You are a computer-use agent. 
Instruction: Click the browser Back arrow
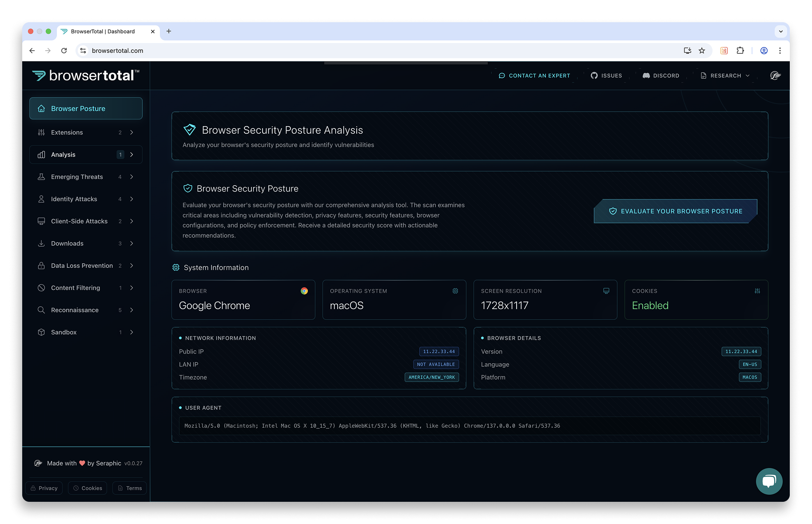pyautogui.click(x=32, y=51)
